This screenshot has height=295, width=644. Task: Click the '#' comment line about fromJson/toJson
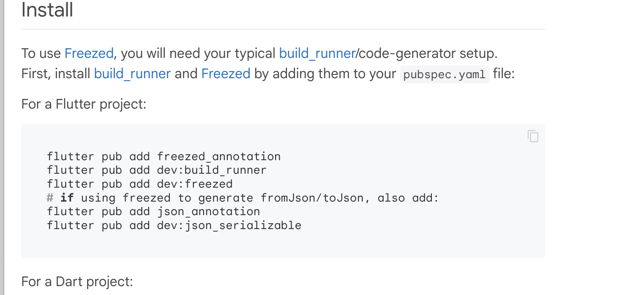[243, 197]
